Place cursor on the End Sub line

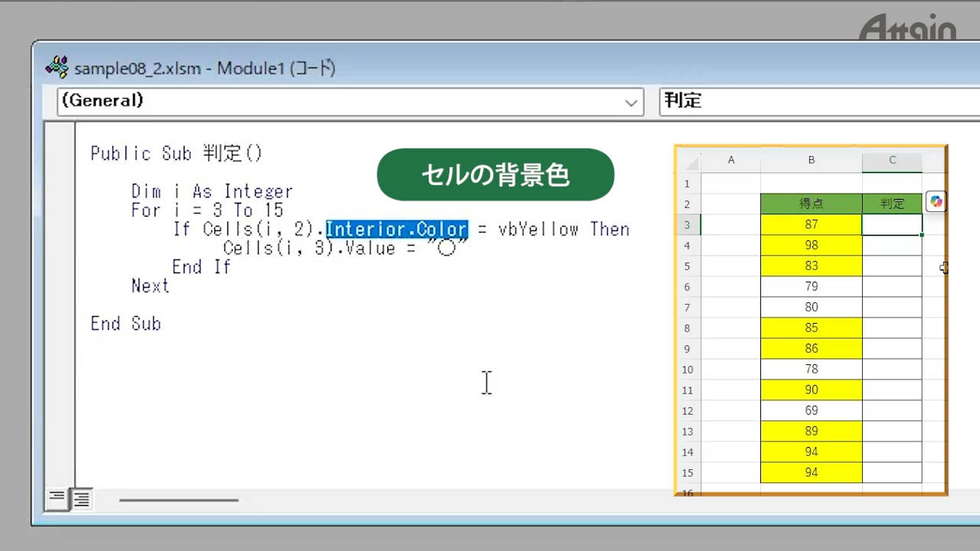coord(126,324)
